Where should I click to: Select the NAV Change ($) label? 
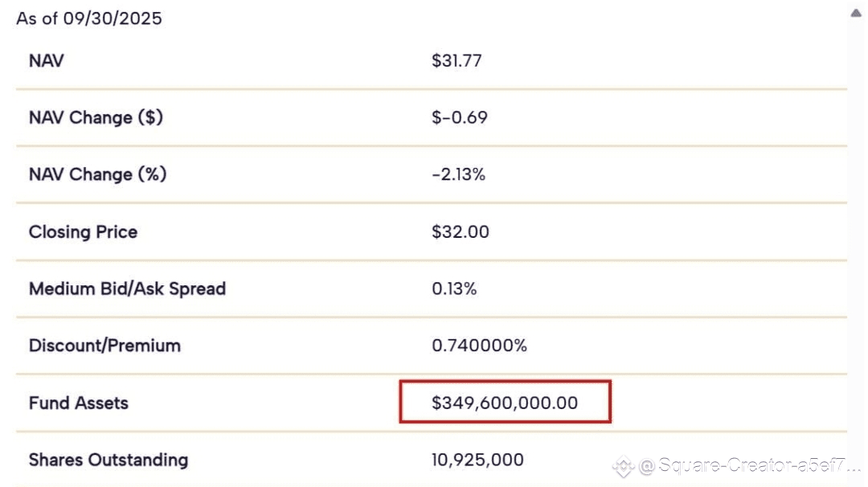(96, 117)
